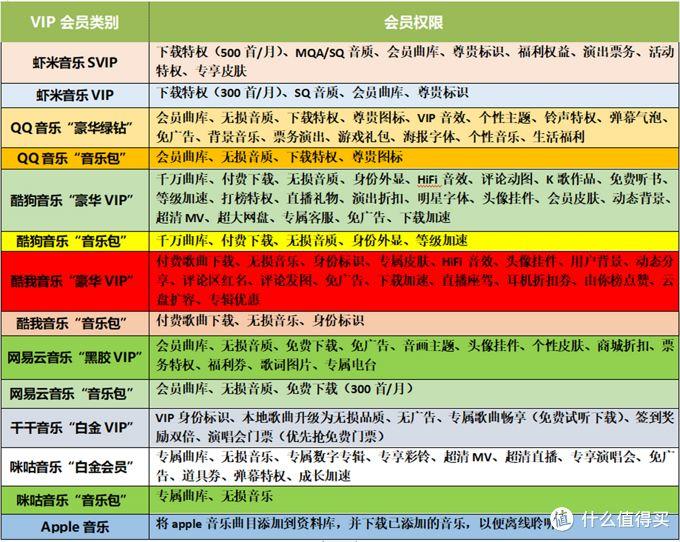The height and width of the screenshot is (542, 680).
Task: Select the 咪咕音乐 "音乐包" cell
Action: point(75,500)
